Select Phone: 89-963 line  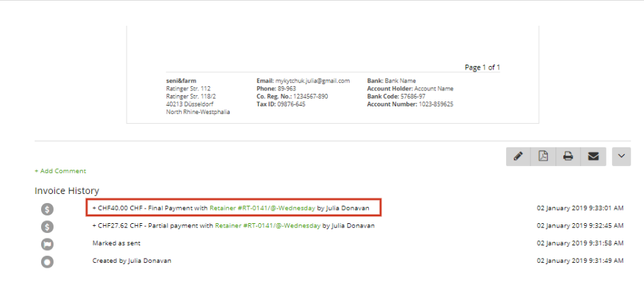[x=276, y=88]
